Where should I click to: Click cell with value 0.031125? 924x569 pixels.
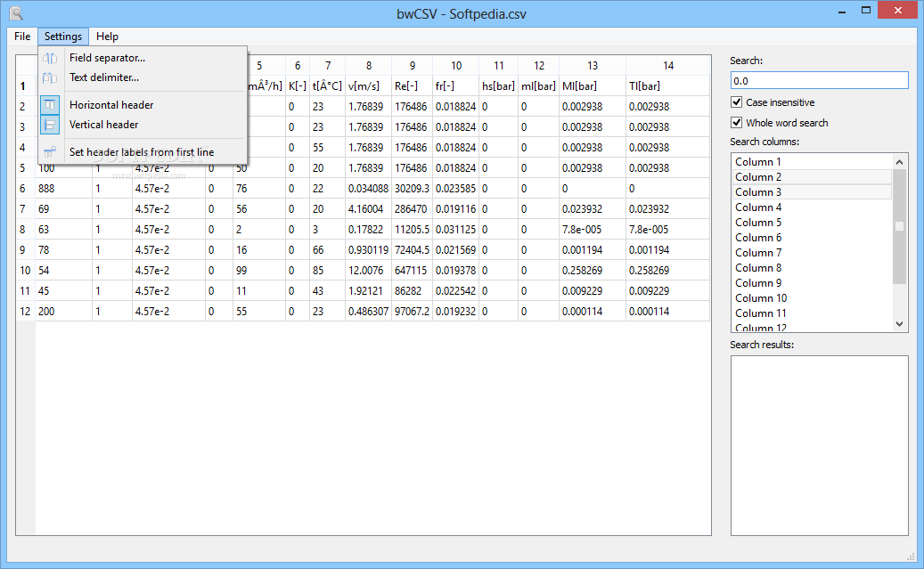(456, 230)
